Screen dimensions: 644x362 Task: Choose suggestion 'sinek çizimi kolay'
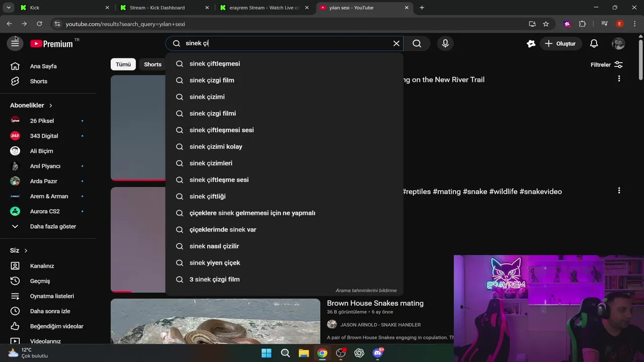click(284, 146)
